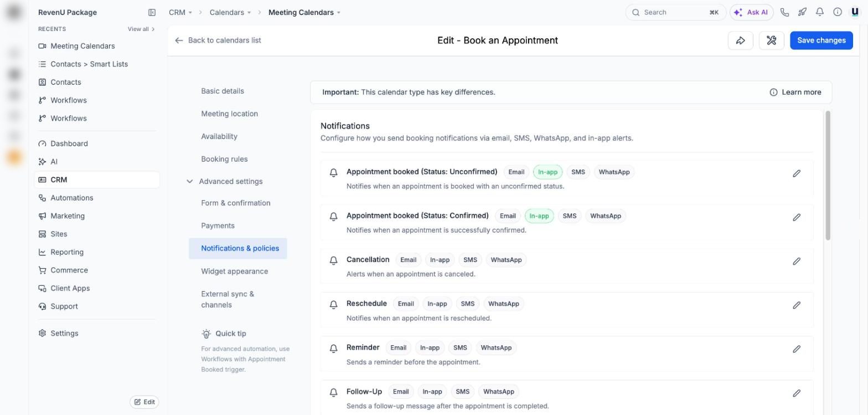Toggle In-app chip for Reminder

tap(430, 348)
